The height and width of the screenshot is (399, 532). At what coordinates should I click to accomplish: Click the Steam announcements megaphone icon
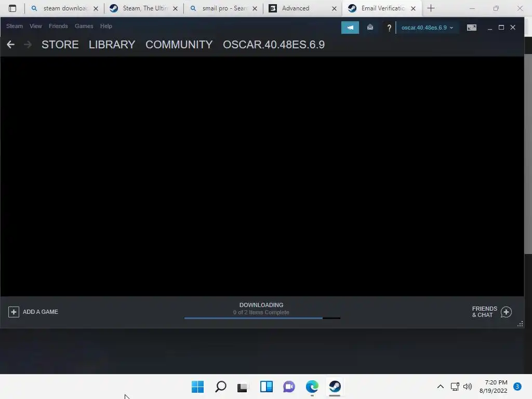(x=350, y=28)
